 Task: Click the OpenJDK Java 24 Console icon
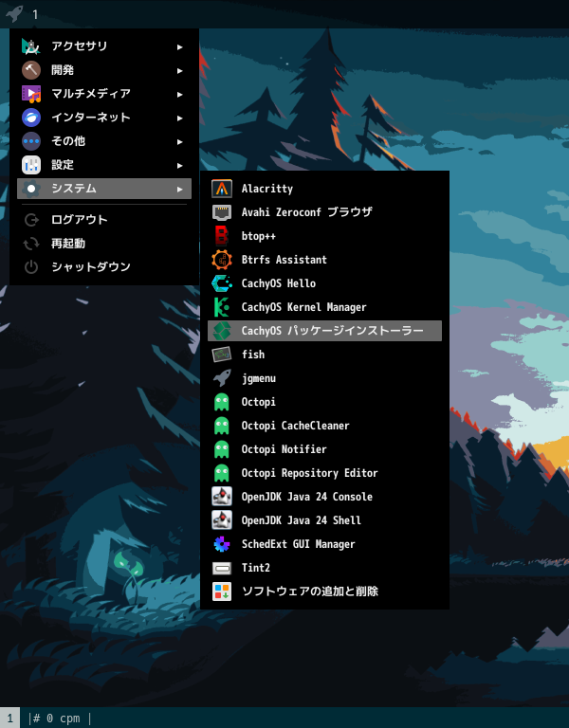coord(222,497)
